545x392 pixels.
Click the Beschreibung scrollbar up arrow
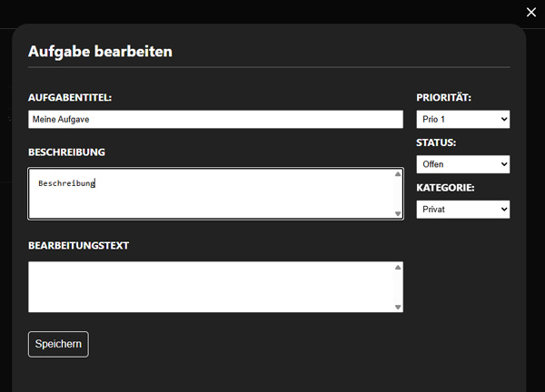coord(398,174)
